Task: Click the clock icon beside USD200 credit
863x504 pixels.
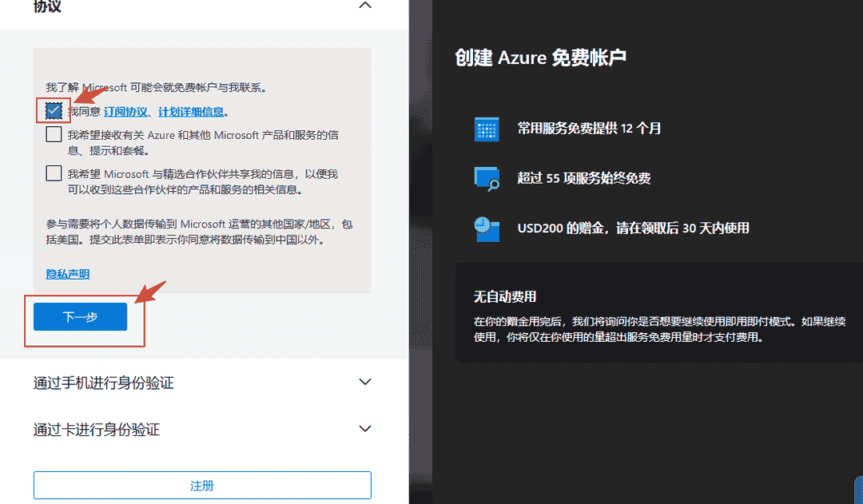Action: coord(487,228)
